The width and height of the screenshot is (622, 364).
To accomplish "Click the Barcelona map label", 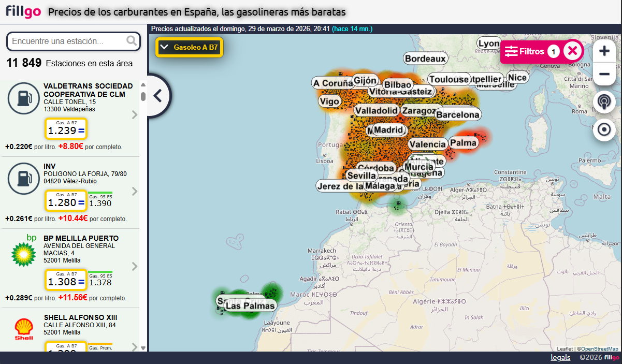I will click(x=458, y=114).
